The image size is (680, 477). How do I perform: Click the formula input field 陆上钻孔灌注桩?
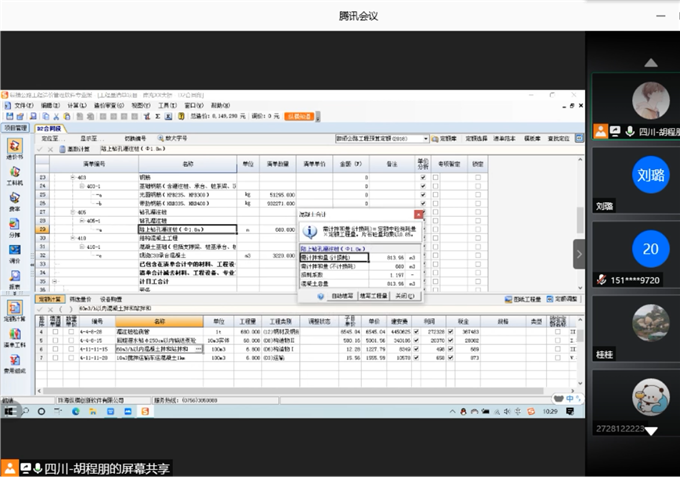pyautogui.click(x=341, y=149)
